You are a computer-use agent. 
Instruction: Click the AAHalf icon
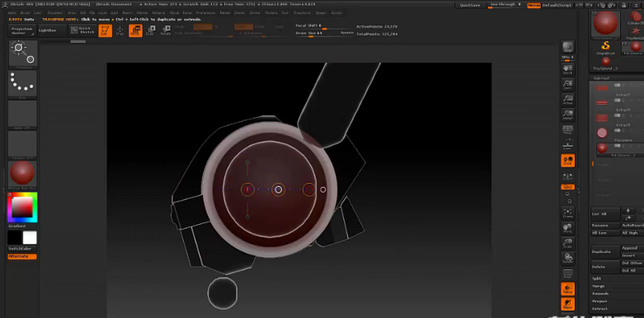(x=567, y=115)
